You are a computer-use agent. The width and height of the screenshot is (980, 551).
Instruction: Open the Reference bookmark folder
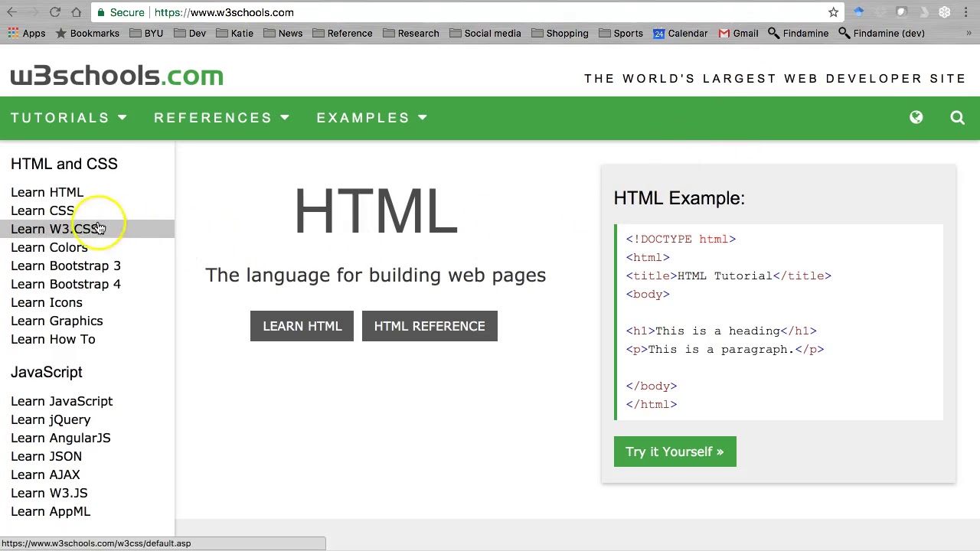(342, 33)
